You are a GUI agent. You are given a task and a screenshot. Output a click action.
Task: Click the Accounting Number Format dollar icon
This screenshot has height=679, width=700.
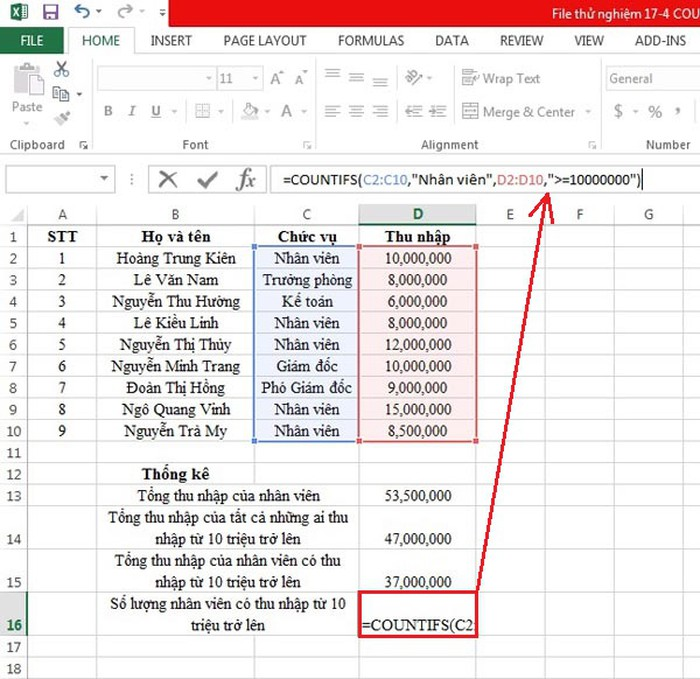click(618, 111)
